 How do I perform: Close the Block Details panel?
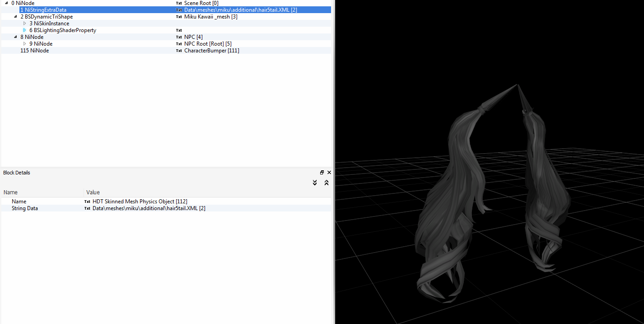click(329, 173)
